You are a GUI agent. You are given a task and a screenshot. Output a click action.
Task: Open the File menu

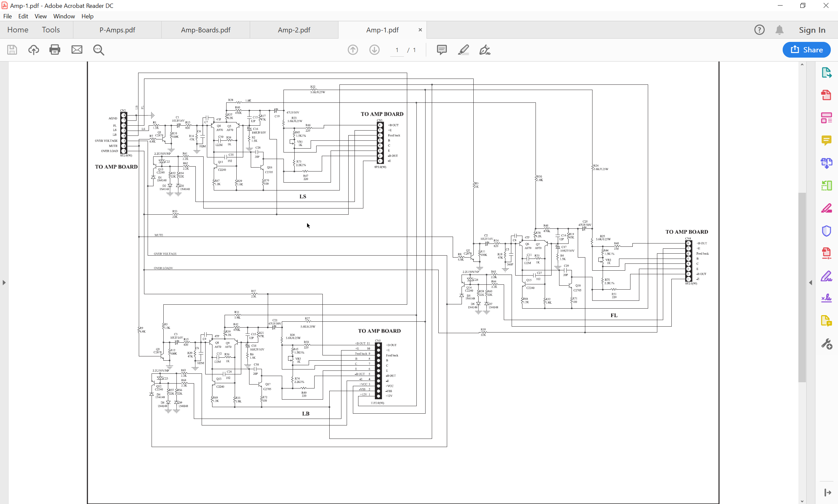click(x=8, y=16)
